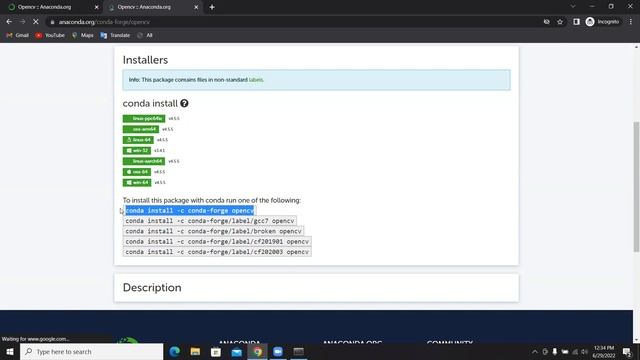Select the linux-aarch64 platform badge
Screen dimensions: 640x360
144,161
